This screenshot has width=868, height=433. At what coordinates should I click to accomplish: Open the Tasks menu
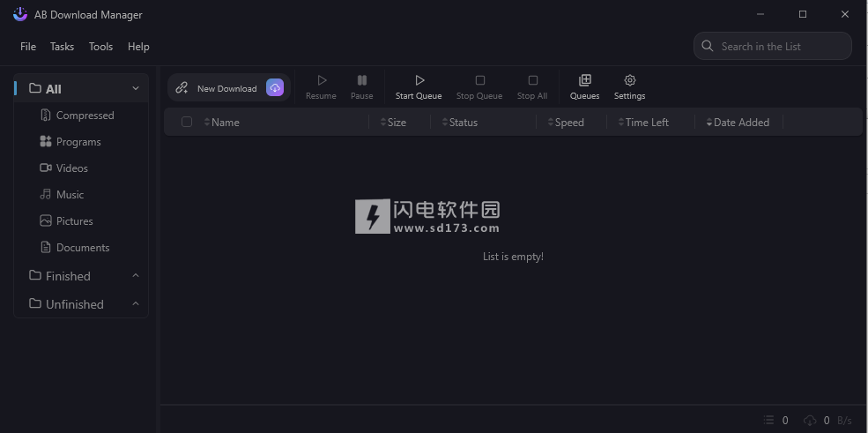(x=62, y=47)
